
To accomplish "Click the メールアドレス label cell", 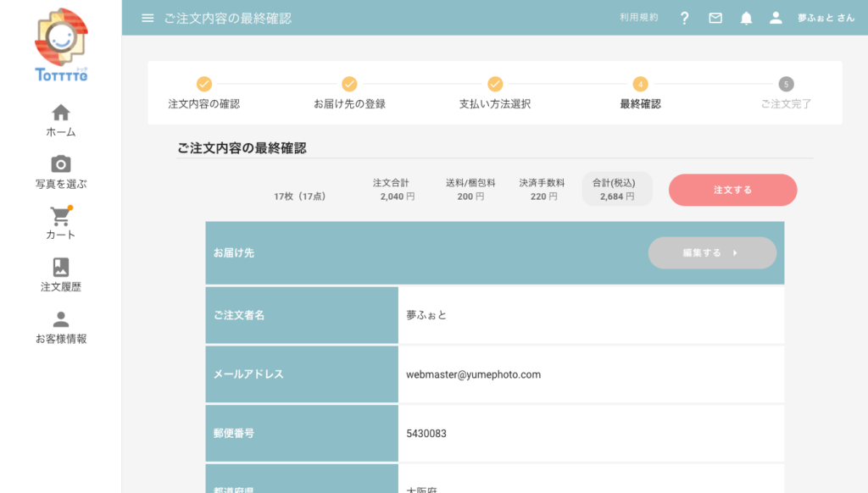I will [302, 374].
